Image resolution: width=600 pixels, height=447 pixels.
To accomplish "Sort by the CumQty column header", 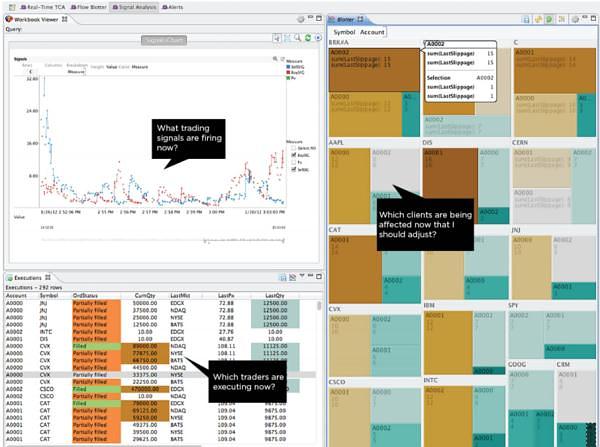I will tap(145, 295).
